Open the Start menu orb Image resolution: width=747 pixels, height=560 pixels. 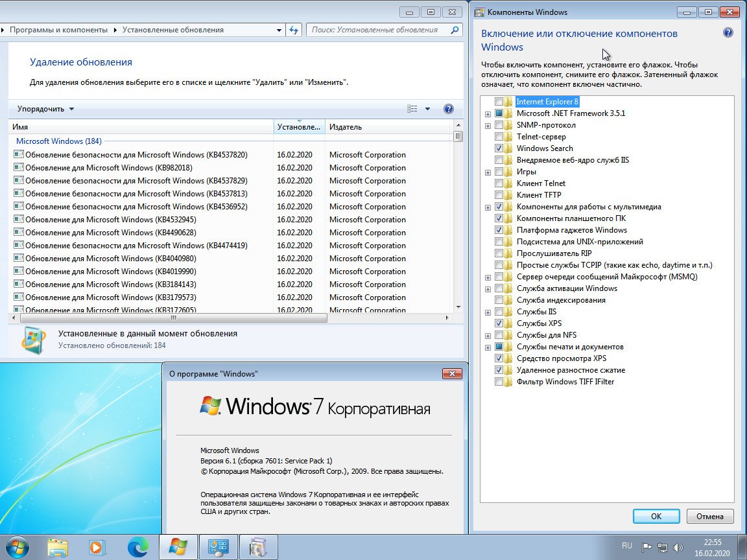[x=17, y=546]
